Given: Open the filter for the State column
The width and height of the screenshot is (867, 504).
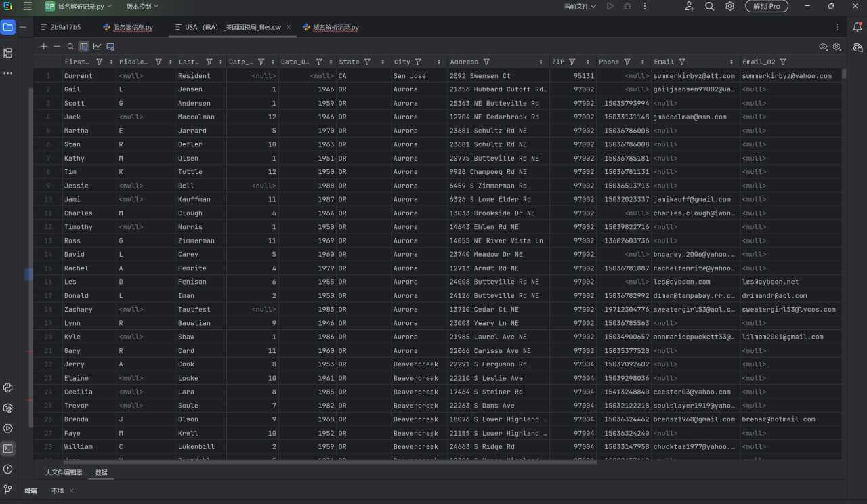Looking at the screenshot, I should 367,62.
